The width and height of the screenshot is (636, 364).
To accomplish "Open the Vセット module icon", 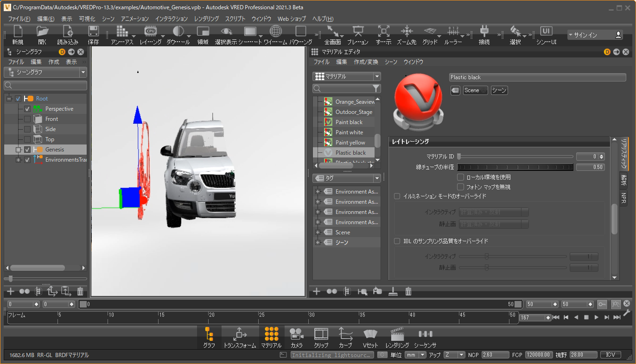I will 370,334.
